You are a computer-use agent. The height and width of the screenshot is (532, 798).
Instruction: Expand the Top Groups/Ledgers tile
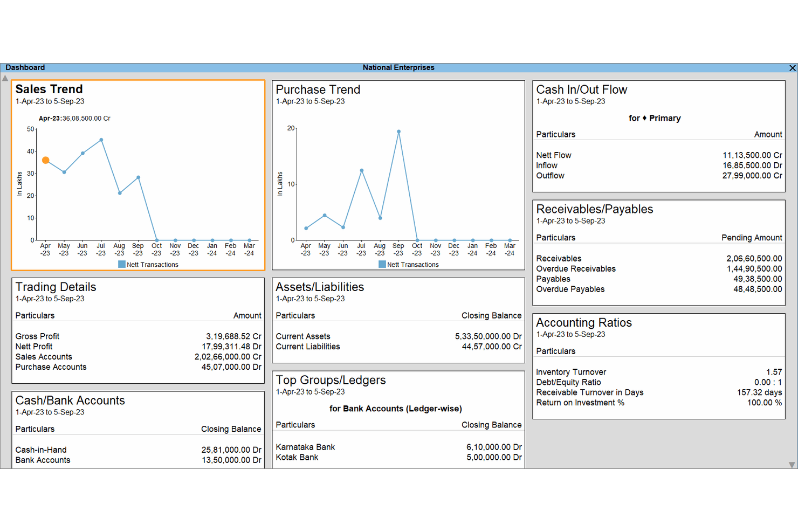pyautogui.click(x=331, y=380)
